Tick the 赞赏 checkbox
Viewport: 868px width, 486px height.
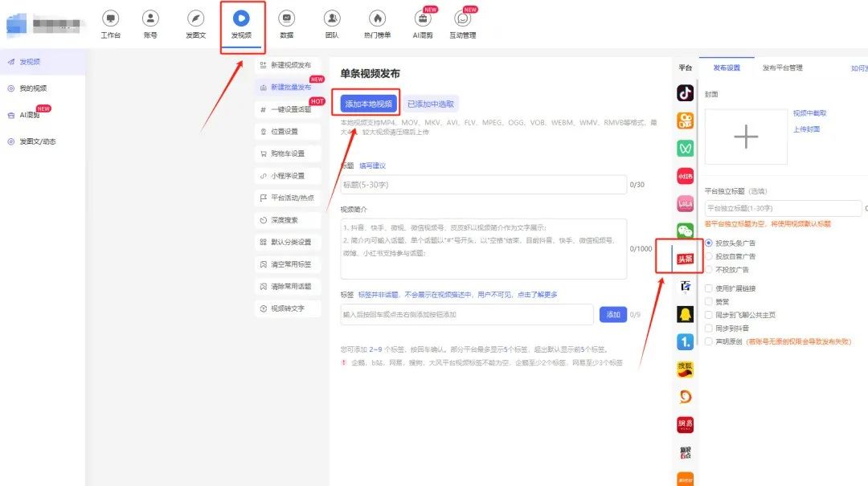tap(709, 302)
